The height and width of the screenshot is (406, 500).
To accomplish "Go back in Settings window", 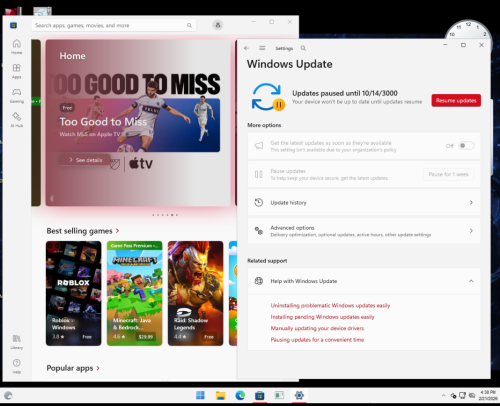I will click(246, 48).
